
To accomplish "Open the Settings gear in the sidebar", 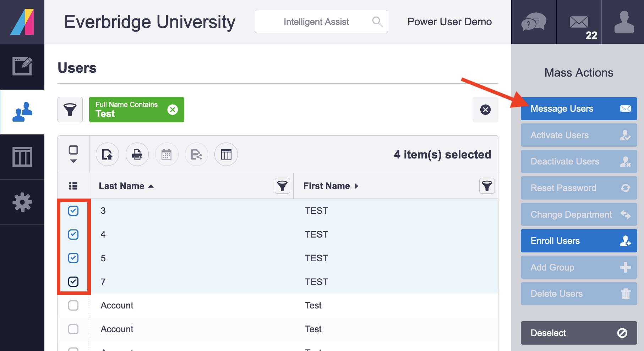I will tap(22, 202).
